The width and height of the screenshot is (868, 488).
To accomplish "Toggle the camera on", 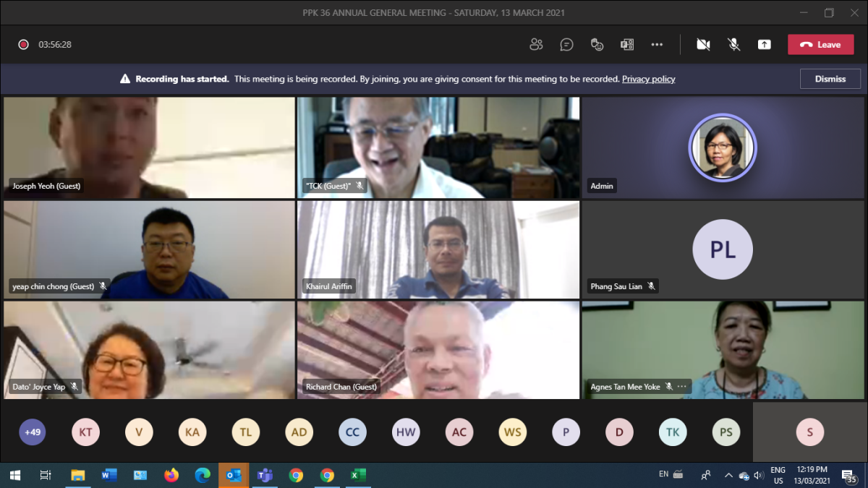I will [703, 44].
